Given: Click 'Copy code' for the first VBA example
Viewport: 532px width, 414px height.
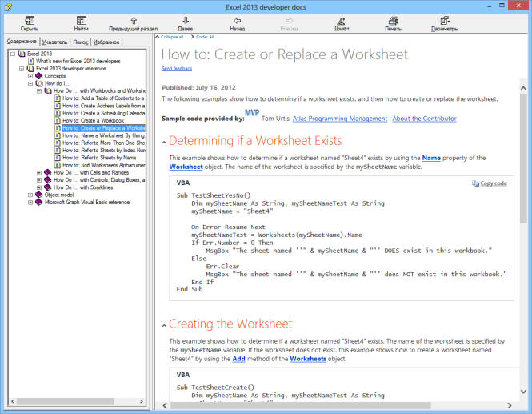Looking at the screenshot, I should 494,183.
